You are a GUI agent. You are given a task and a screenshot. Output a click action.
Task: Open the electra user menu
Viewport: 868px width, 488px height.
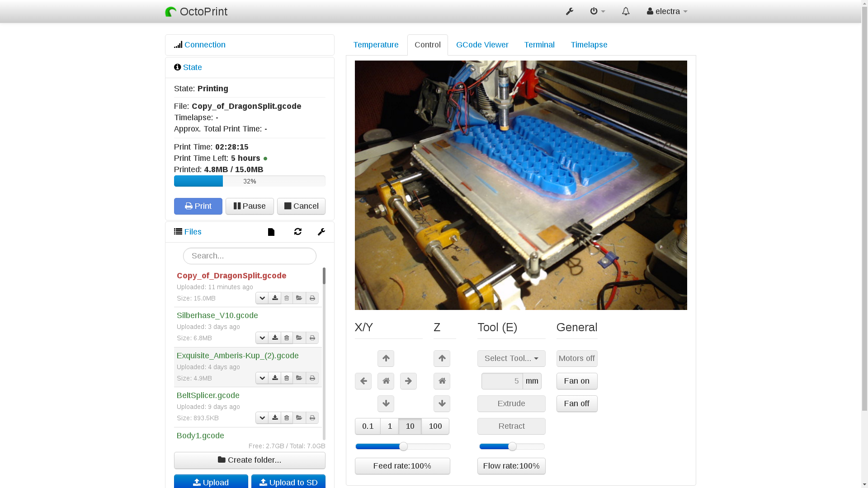(x=667, y=12)
